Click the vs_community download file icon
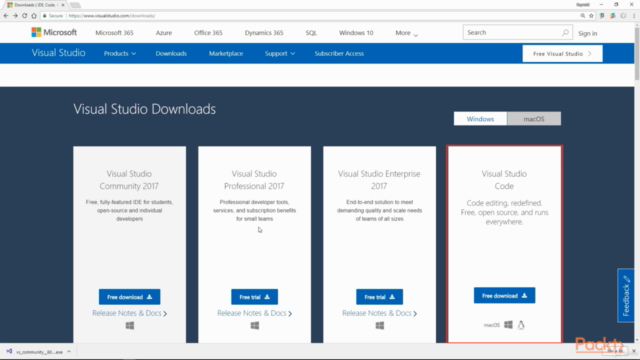640x360 pixels. pos(9,351)
